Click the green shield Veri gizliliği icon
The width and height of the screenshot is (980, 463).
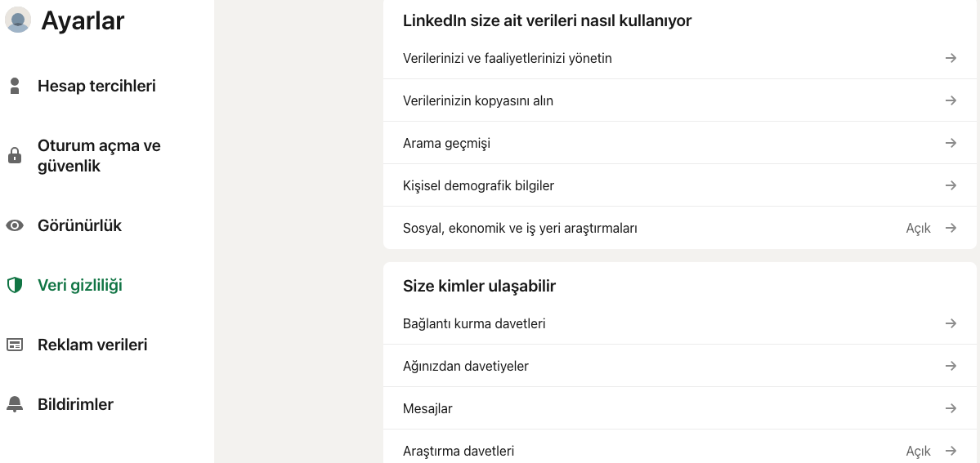coord(15,285)
